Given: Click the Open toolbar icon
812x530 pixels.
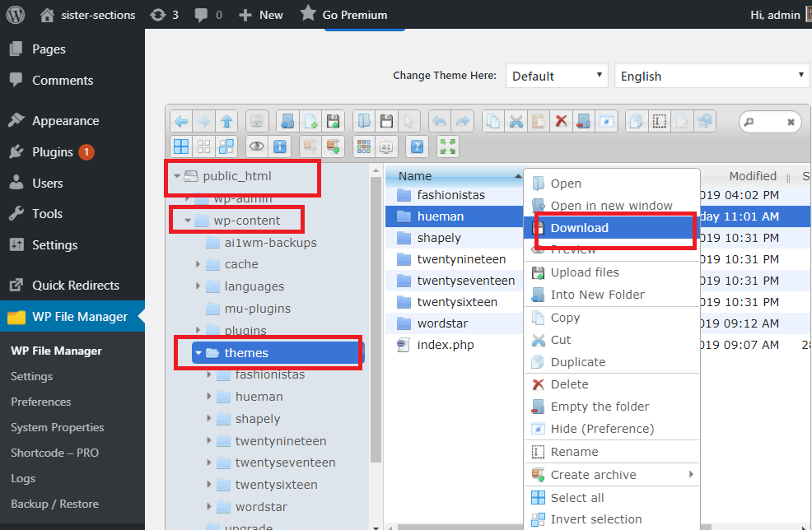Looking at the screenshot, I should click(363, 122).
